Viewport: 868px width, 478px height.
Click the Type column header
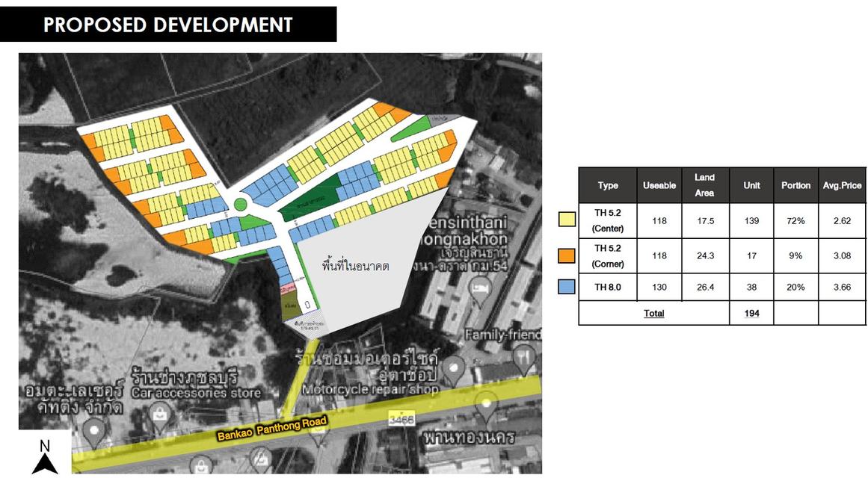point(608,185)
